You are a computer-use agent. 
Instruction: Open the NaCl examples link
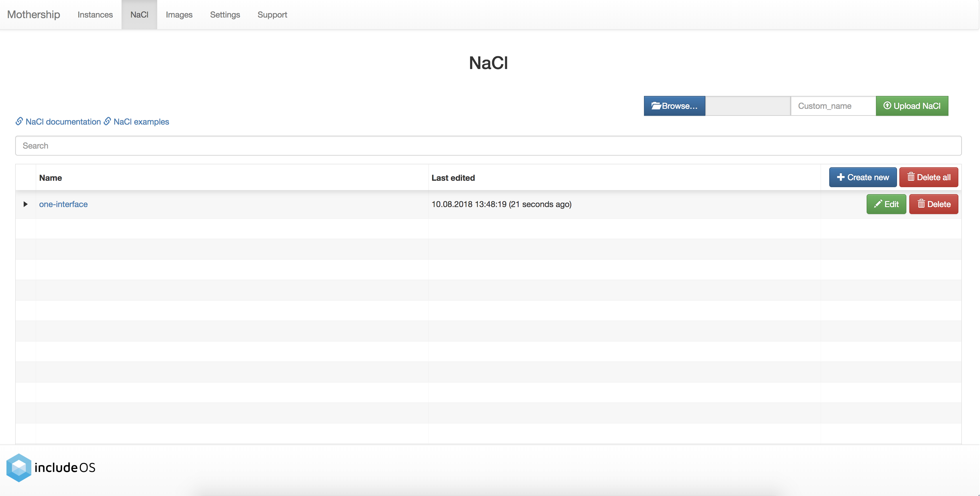(x=136, y=121)
